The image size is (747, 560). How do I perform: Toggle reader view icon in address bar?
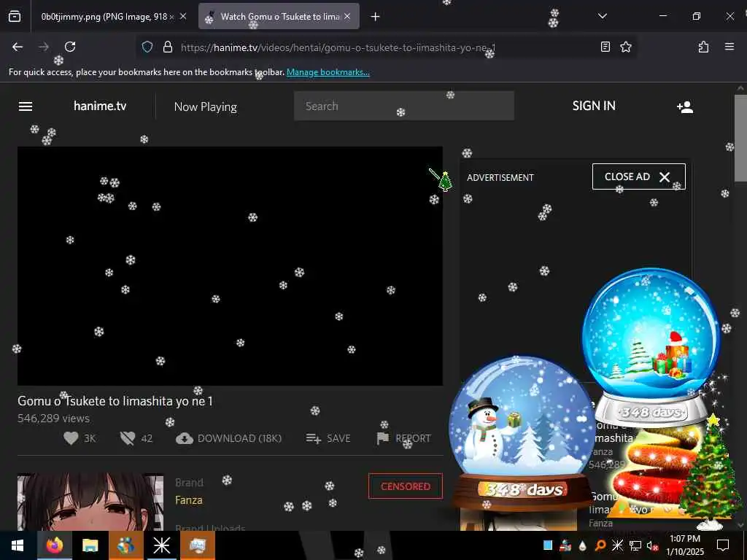pyautogui.click(x=605, y=47)
